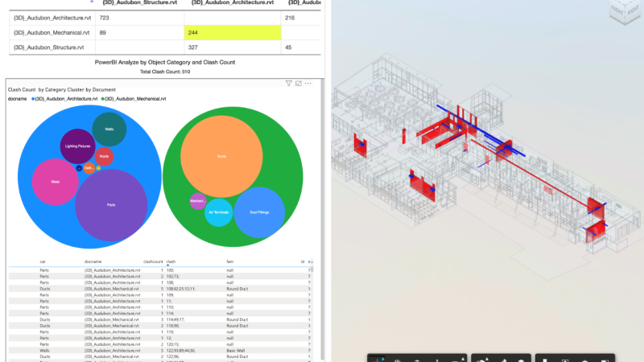This screenshot has height=362, width=644.
Task: Select the Parts row with clash 109;
Action: coord(160,295)
